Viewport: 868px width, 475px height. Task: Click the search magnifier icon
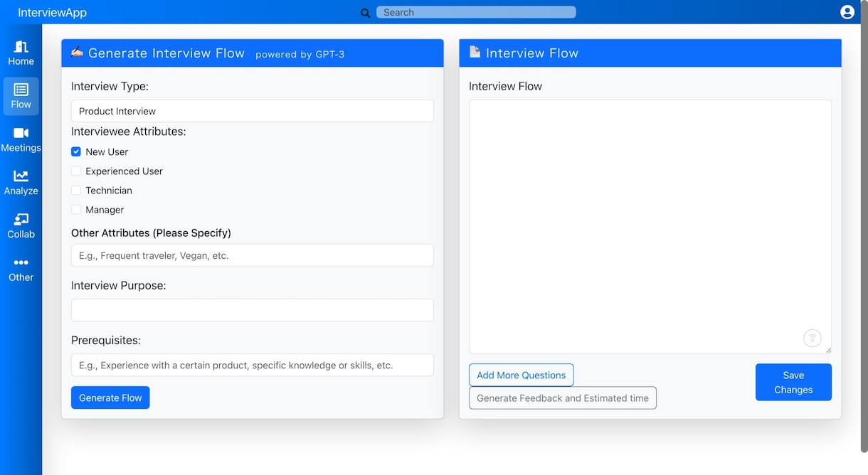pyautogui.click(x=366, y=13)
